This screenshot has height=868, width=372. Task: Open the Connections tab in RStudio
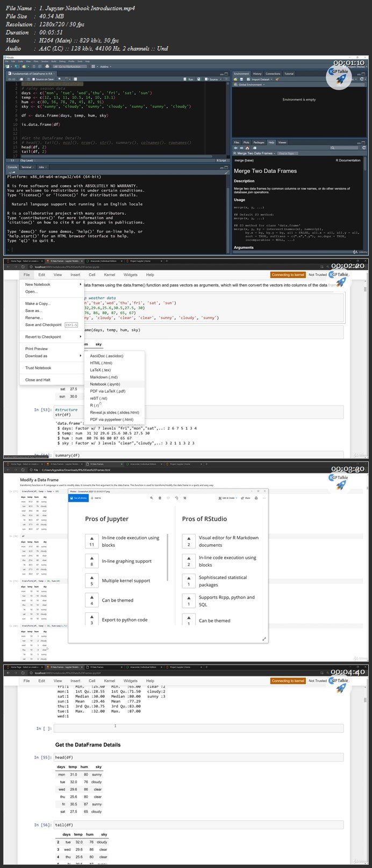coord(273,74)
